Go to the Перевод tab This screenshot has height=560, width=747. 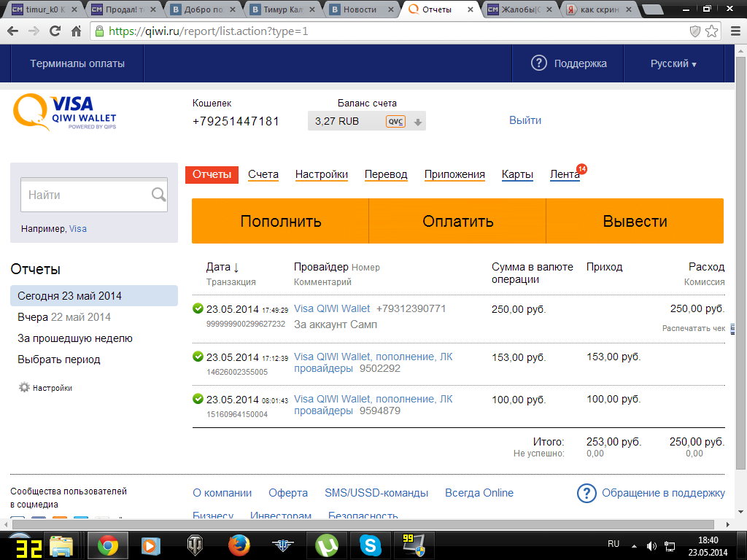coord(386,175)
